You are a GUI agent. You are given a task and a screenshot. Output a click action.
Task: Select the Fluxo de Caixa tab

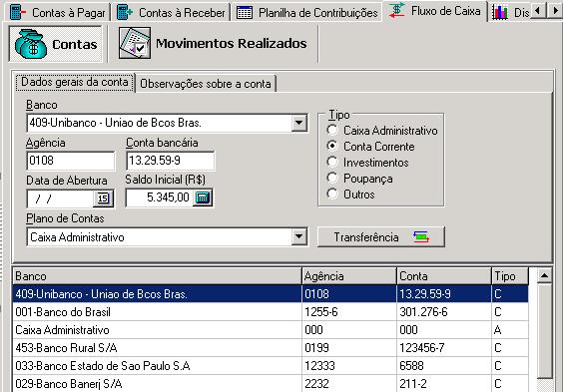coord(435,11)
